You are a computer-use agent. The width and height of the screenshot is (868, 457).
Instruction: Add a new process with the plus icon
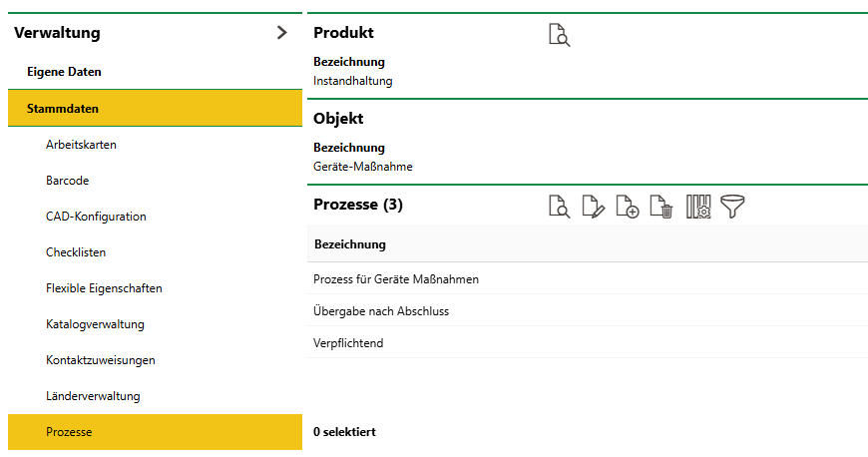(627, 208)
